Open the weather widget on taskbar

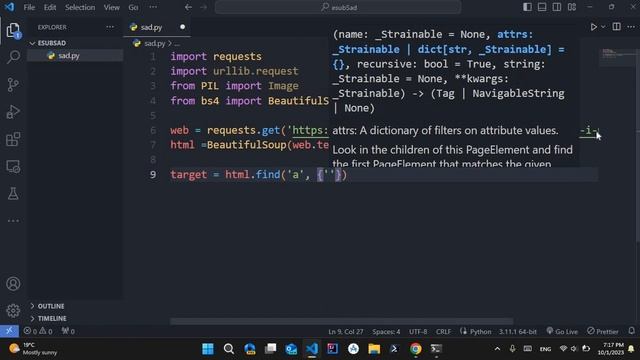tap(33, 349)
